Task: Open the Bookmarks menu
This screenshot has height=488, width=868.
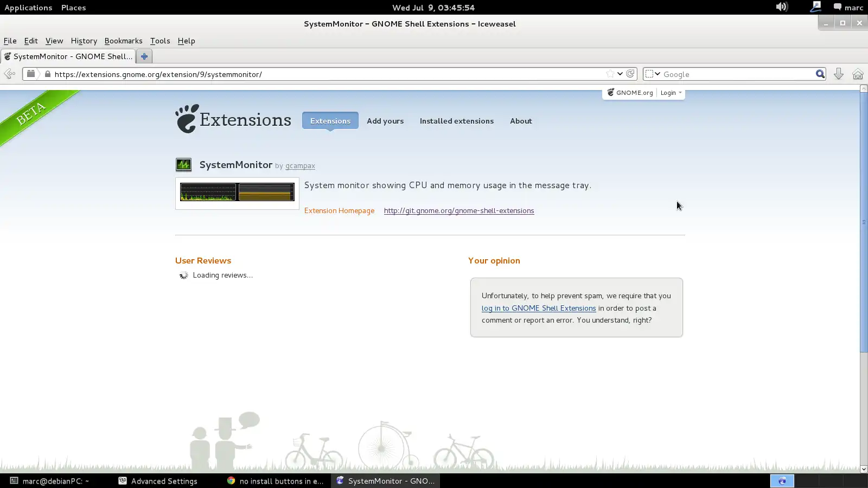Action: tap(123, 41)
